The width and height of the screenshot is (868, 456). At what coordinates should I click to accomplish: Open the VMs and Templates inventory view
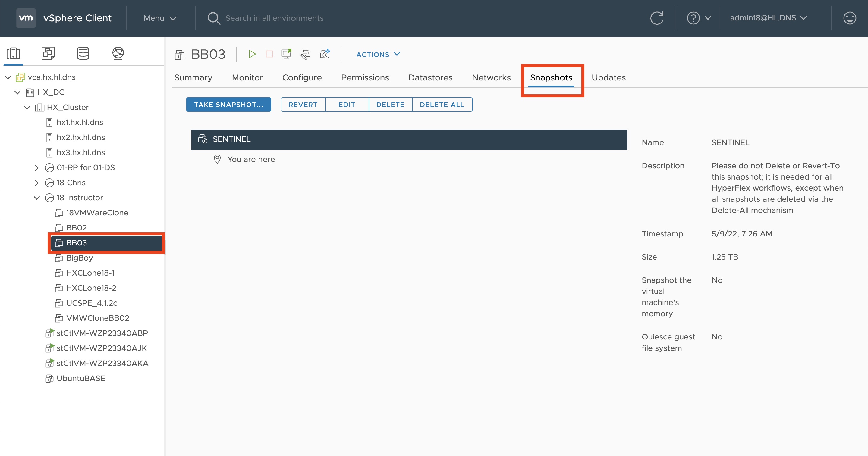click(x=48, y=53)
